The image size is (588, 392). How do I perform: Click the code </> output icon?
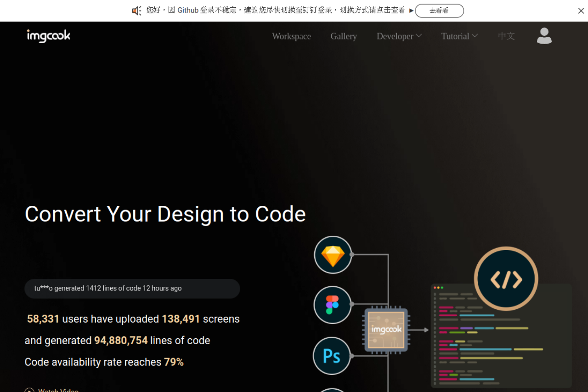pyautogui.click(x=505, y=278)
